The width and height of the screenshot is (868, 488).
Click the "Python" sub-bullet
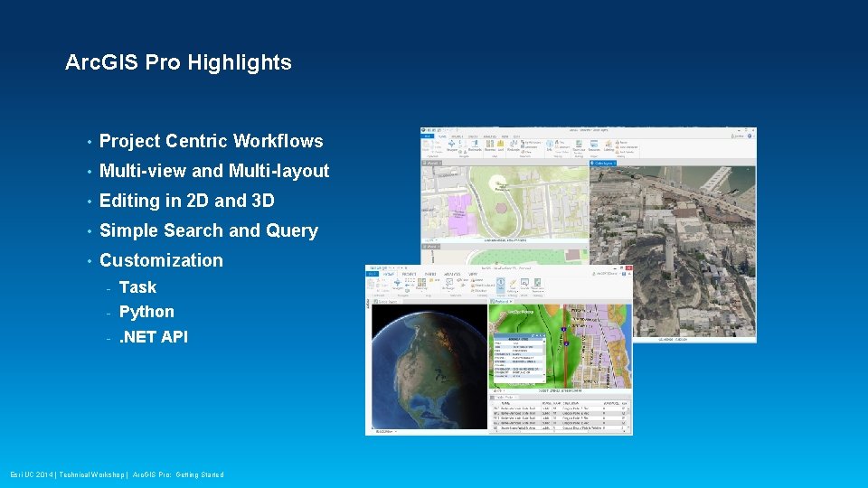[x=146, y=312]
